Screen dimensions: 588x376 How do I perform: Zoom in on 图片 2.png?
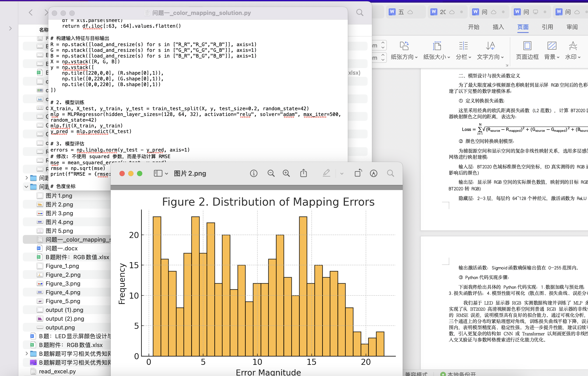[x=286, y=174]
